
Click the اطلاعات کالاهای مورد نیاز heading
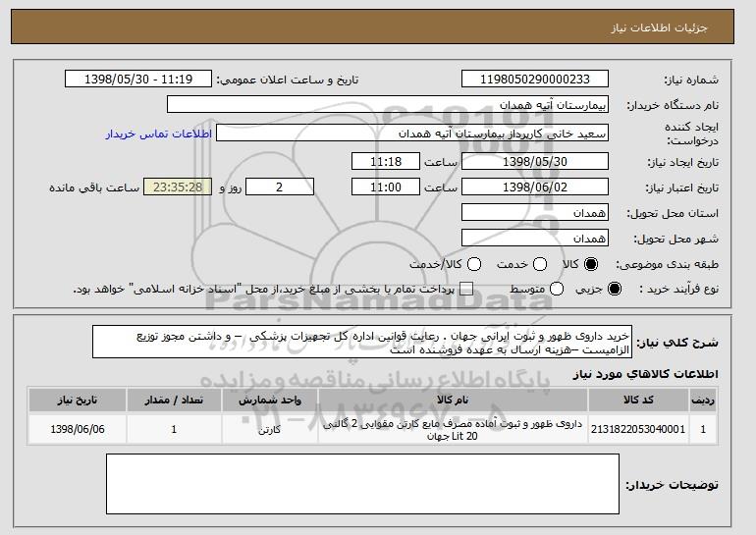(645, 374)
